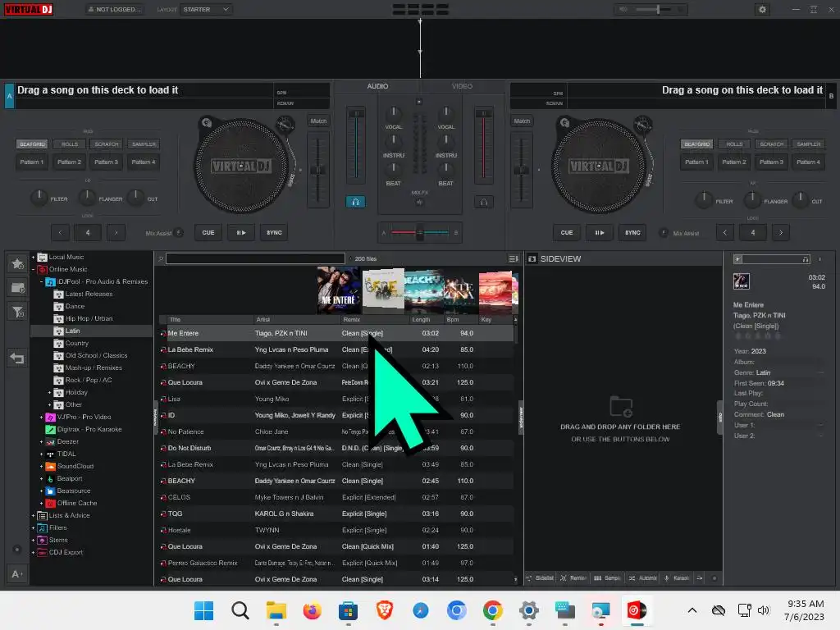The width and height of the screenshot is (840, 630).
Task: Open Sidelist tab in Sideview
Action: (540, 578)
